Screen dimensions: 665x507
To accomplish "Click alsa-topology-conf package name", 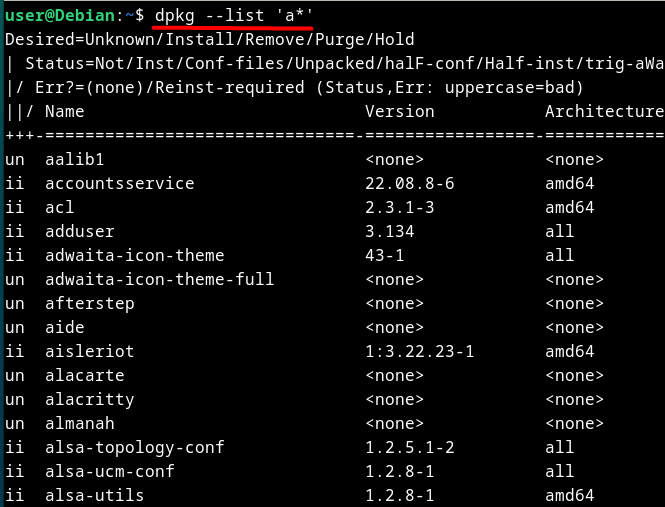I will pos(135,448).
